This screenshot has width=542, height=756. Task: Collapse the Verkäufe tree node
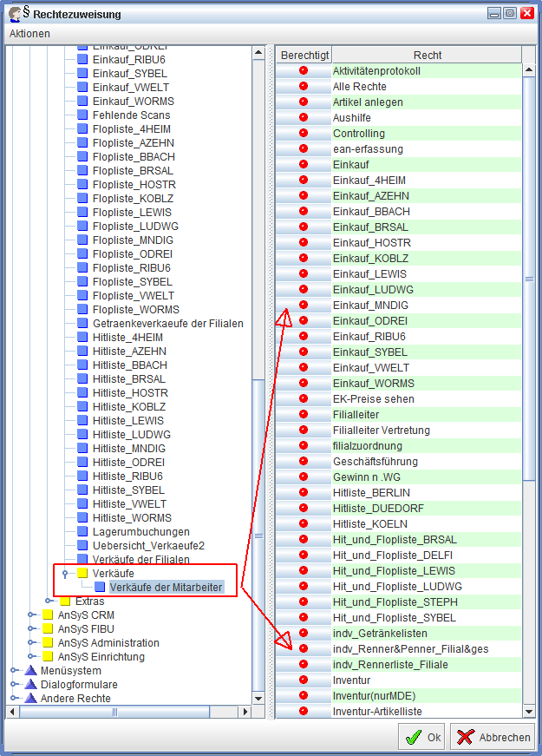click(x=65, y=574)
